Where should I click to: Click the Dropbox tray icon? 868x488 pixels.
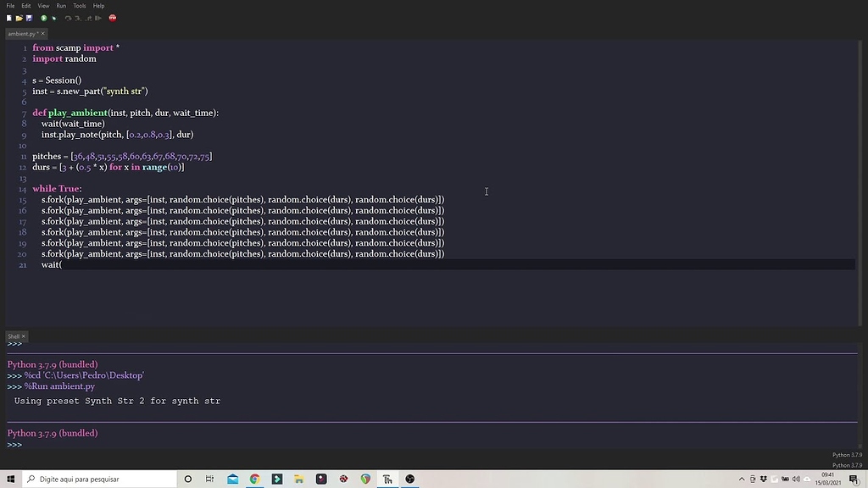click(x=764, y=480)
